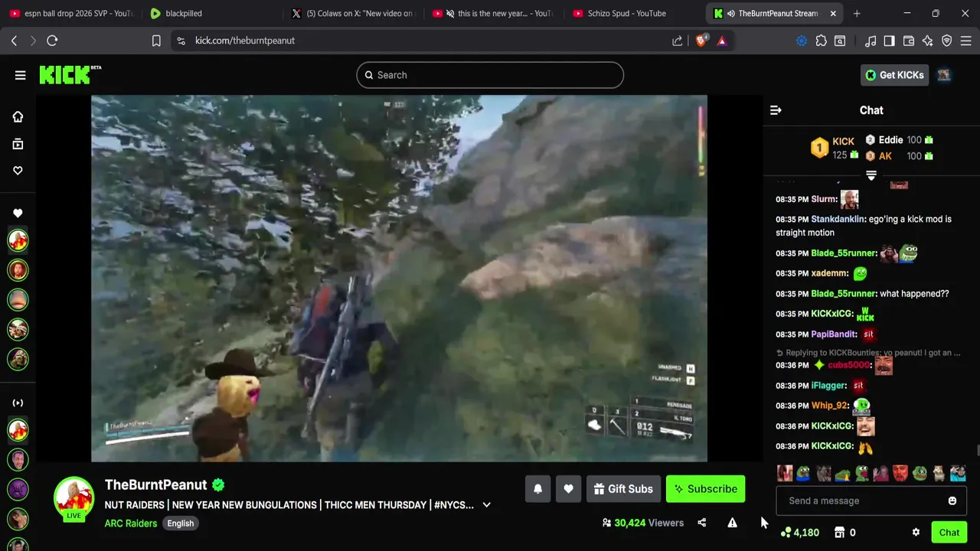Open the user profile avatar at top right
Viewport: 980px width, 551px height.
[x=944, y=75]
